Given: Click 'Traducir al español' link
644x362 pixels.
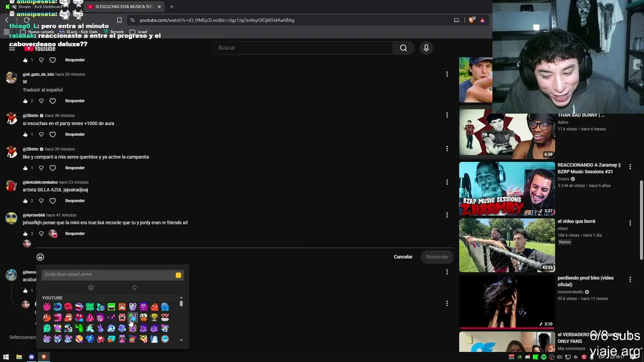Looking at the screenshot, I should [43, 90].
